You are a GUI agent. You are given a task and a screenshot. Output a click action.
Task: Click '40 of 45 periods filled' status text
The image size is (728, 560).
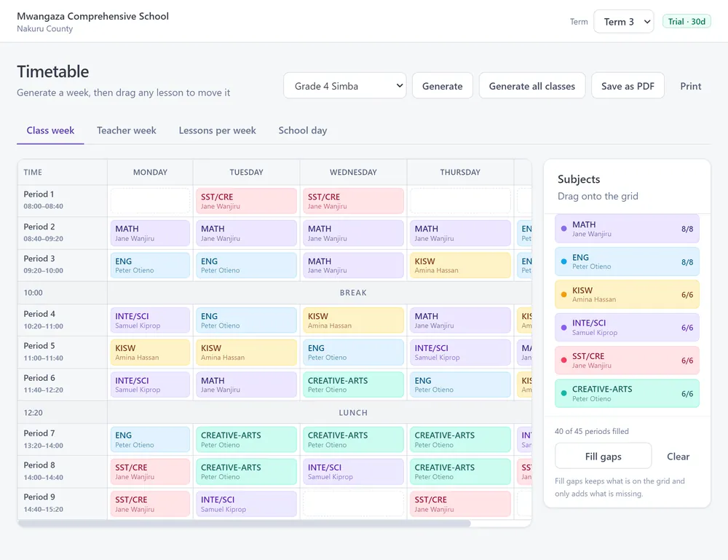pyautogui.click(x=591, y=431)
